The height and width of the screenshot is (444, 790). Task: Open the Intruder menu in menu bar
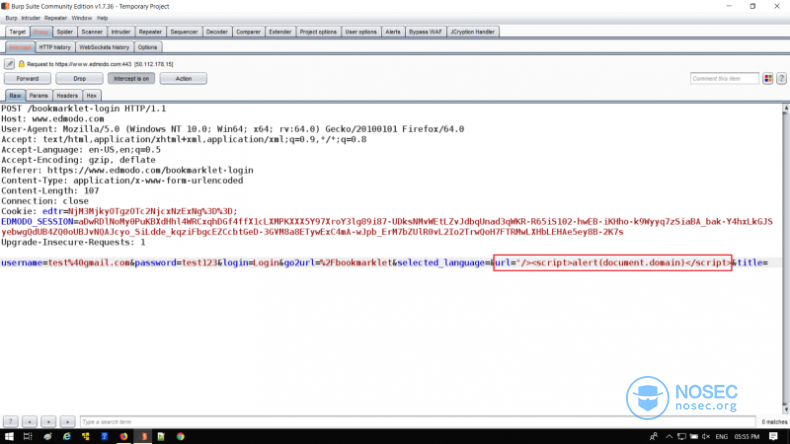tap(31, 18)
